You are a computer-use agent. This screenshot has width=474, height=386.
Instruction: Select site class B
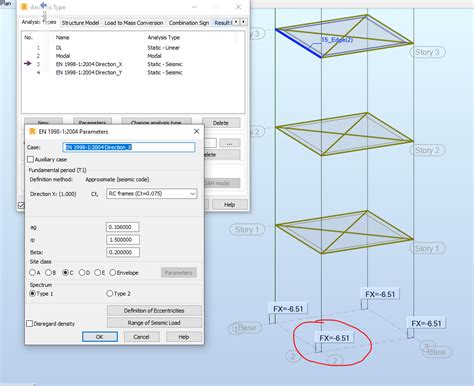(48, 272)
